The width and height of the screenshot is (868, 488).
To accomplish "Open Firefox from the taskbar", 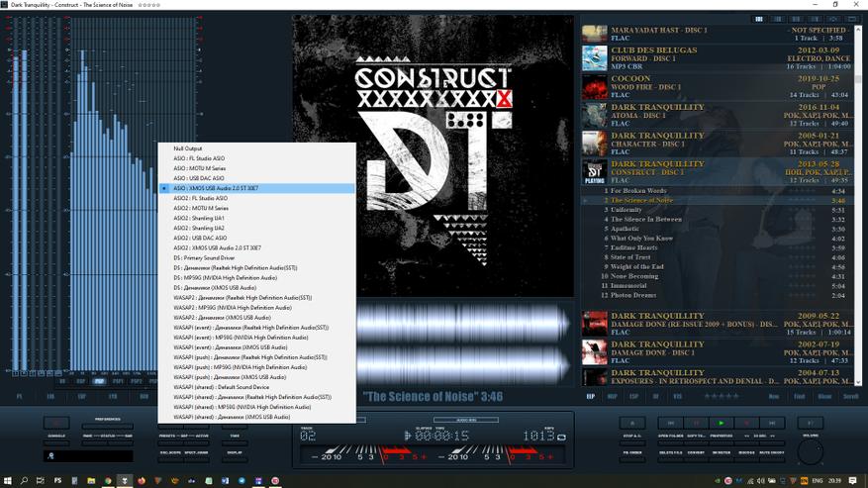I will coord(142,481).
